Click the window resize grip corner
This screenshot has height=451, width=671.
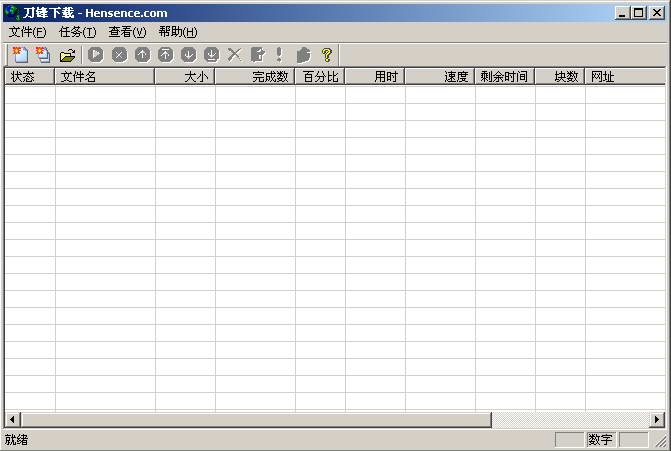pyautogui.click(x=662, y=441)
